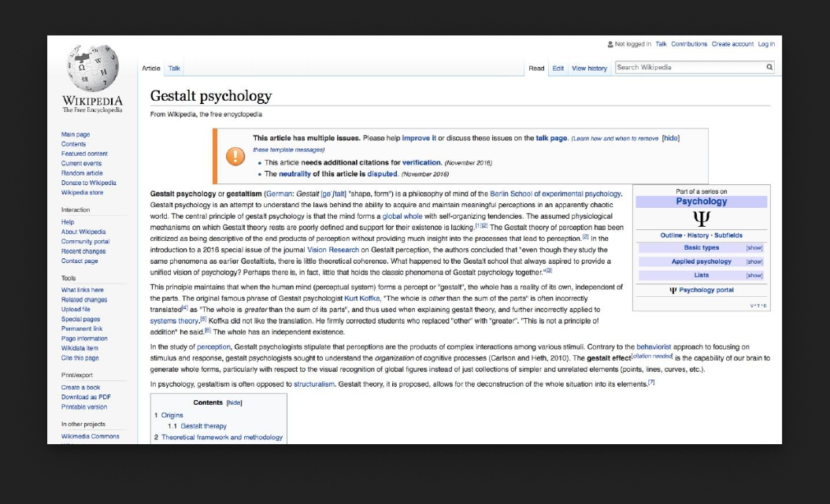Click the not-logged-in user icon

(x=610, y=44)
